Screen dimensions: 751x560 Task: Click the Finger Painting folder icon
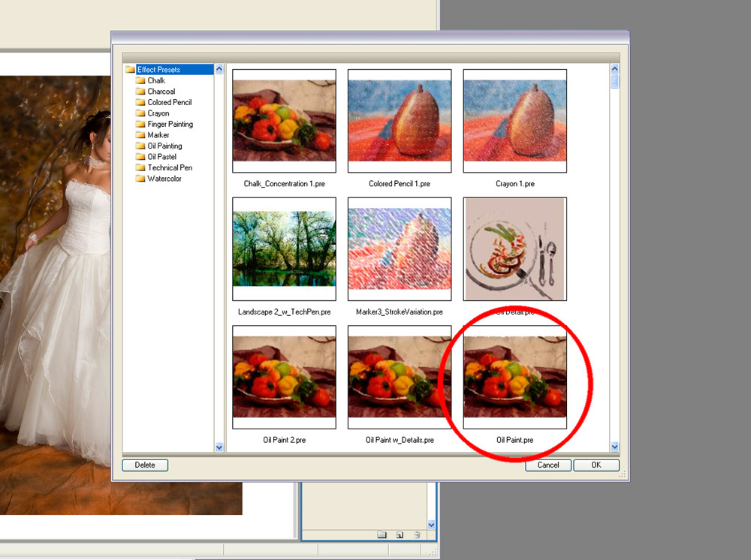tap(140, 124)
